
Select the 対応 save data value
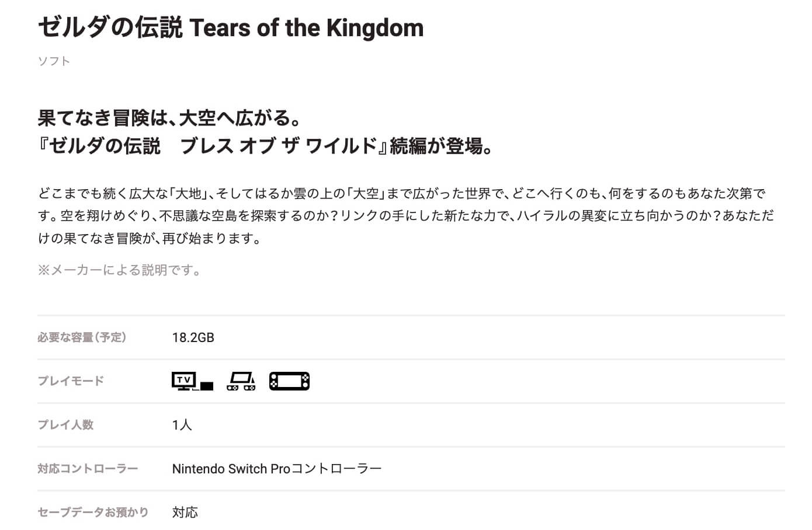click(x=185, y=512)
